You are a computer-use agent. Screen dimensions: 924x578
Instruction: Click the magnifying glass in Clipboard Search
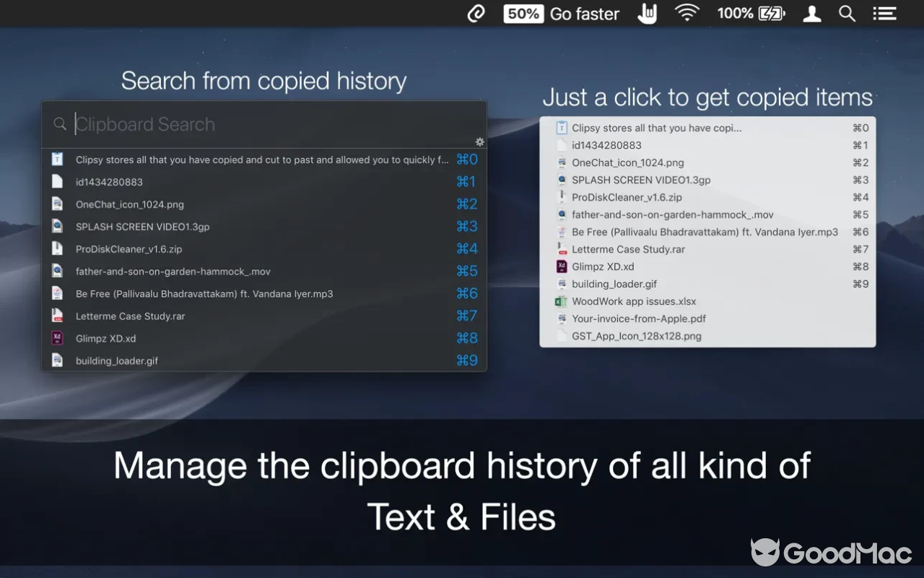click(x=61, y=124)
